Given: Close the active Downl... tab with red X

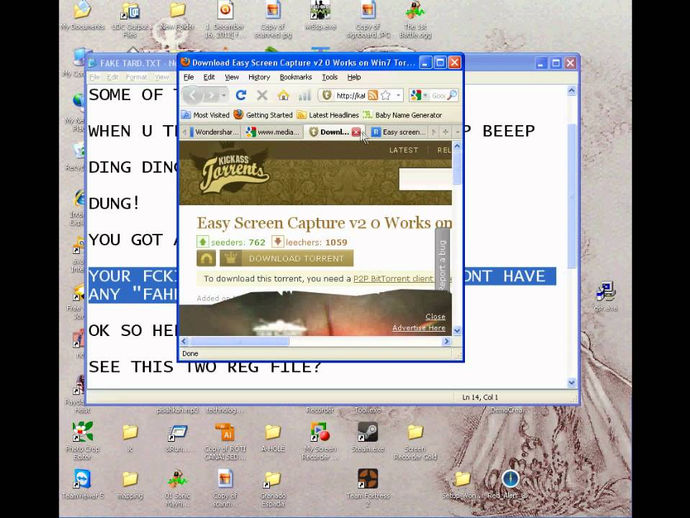Looking at the screenshot, I should coord(356,132).
